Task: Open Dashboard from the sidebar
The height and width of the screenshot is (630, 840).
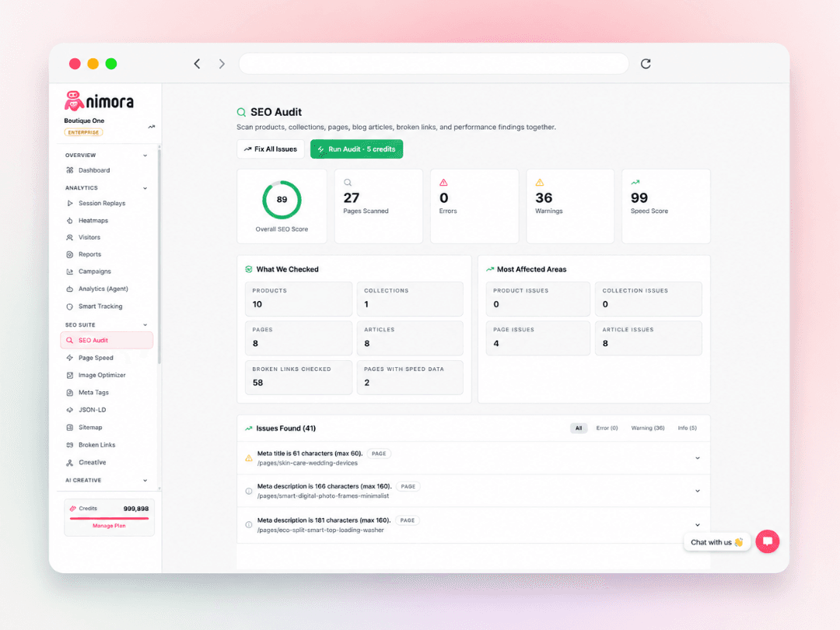Action: (x=94, y=170)
